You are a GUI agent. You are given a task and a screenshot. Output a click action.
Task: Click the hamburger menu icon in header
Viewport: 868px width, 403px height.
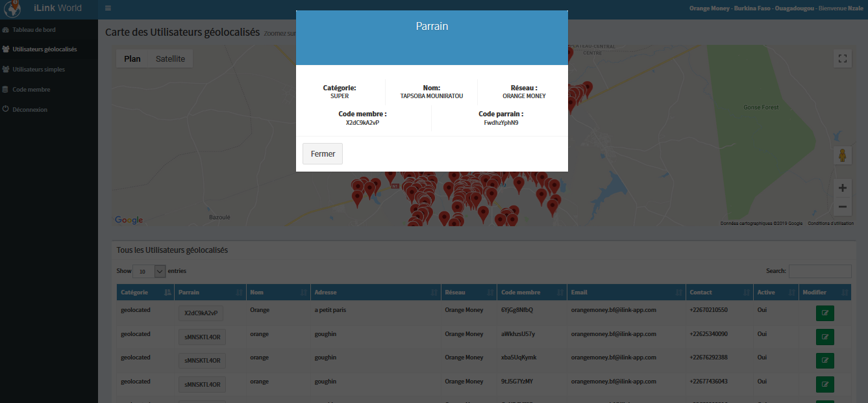click(108, 8)
